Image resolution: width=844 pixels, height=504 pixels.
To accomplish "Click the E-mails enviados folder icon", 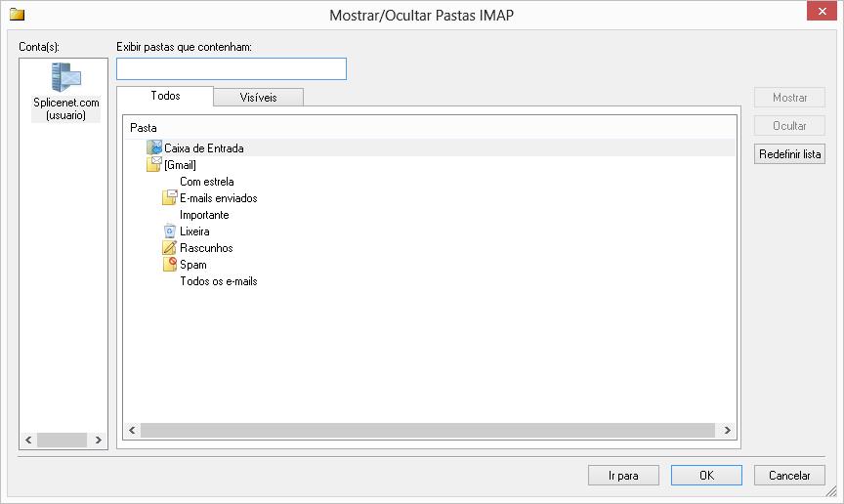I will pyautogui.click(x=170, y=197).
